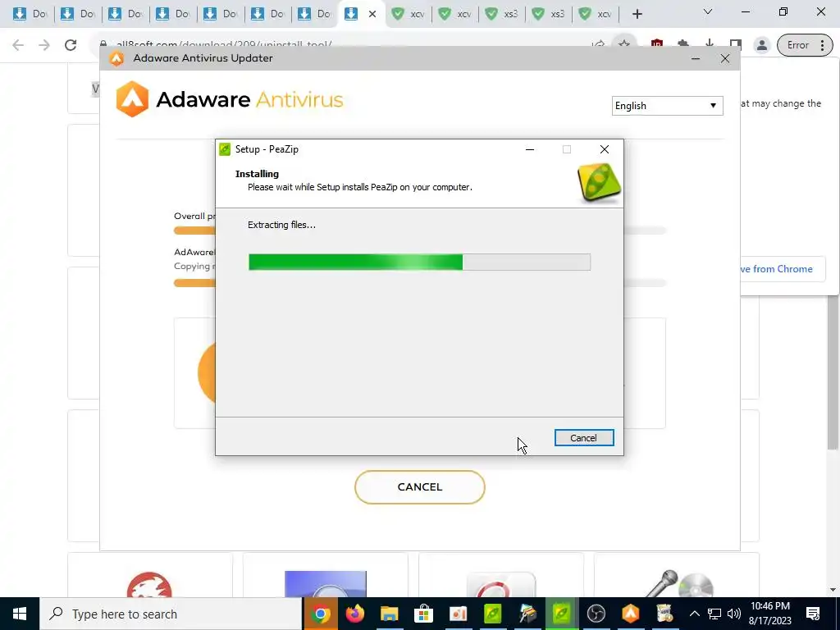
Task: Minimize the Setup - PeaZip window
Action: tap(530, 149)
